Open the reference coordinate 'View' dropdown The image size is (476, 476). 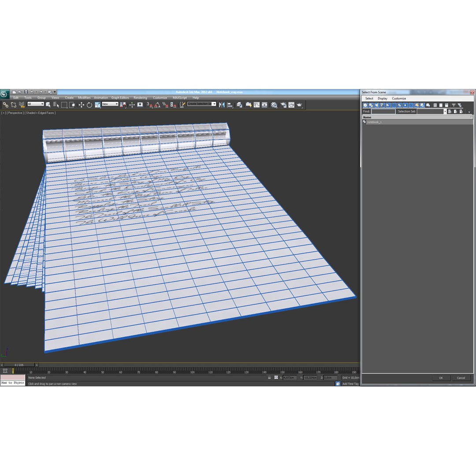click(110, 104)
